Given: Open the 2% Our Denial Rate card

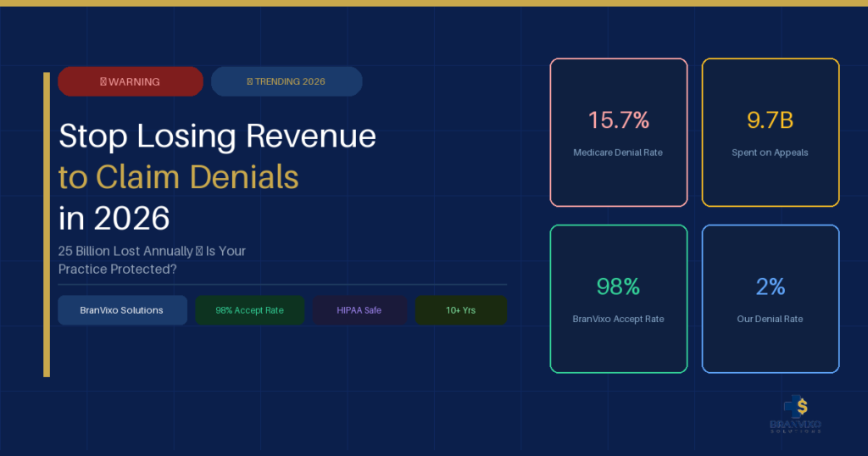Looking at the screenshot, I should point(771,299).
